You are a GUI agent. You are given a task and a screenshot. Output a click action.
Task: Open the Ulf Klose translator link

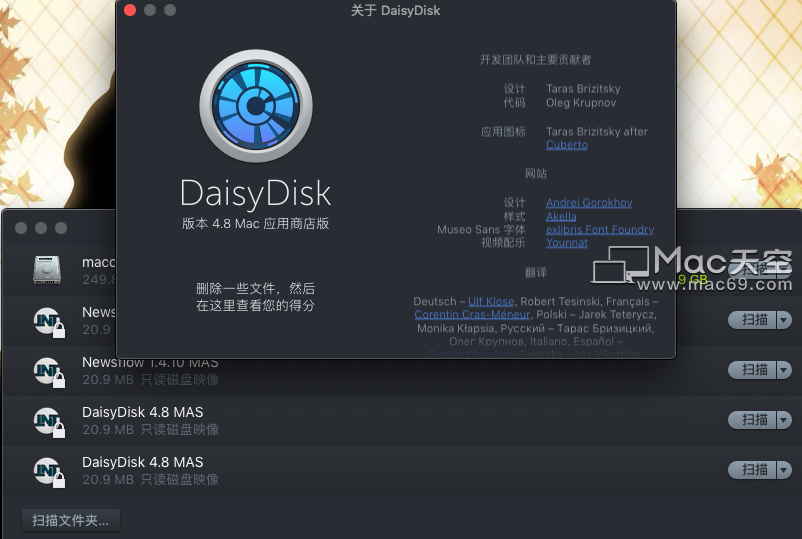tap(491, 301)
